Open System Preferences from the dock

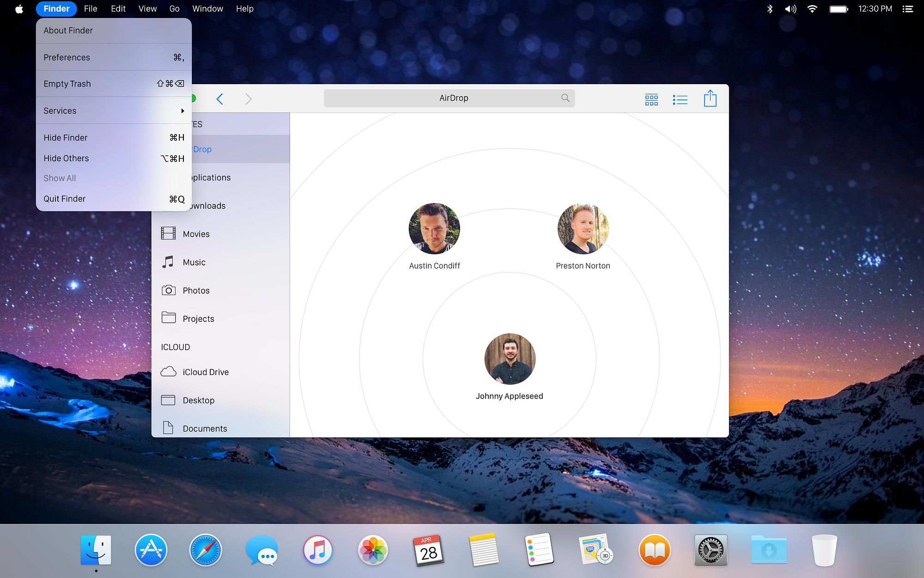click(x=711, y=550)
